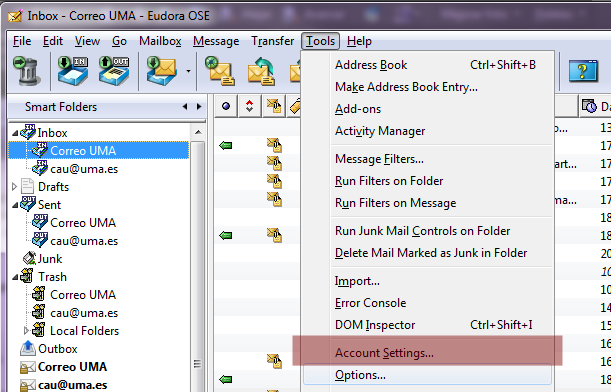
Task: Open DOM Inspector from menu
Action: pos(427,325)
